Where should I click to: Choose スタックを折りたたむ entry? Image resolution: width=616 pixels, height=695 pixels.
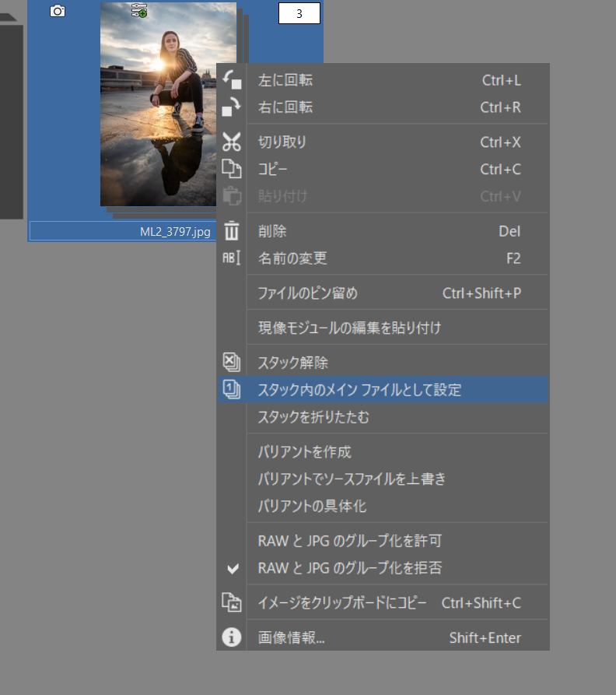(383, 416)
